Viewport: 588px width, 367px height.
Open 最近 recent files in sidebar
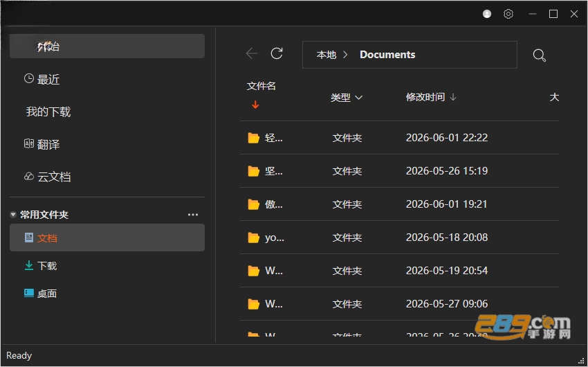click(x=42, y=79)
